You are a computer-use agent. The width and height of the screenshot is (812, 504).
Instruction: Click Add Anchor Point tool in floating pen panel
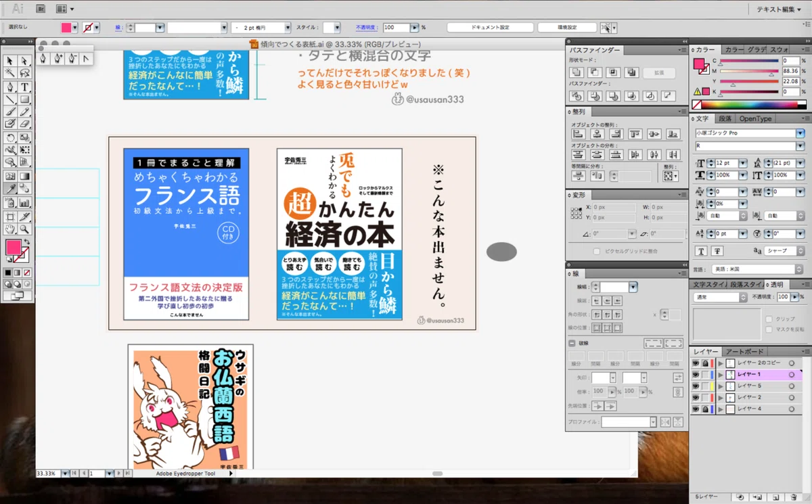click(x=58, y=58)
